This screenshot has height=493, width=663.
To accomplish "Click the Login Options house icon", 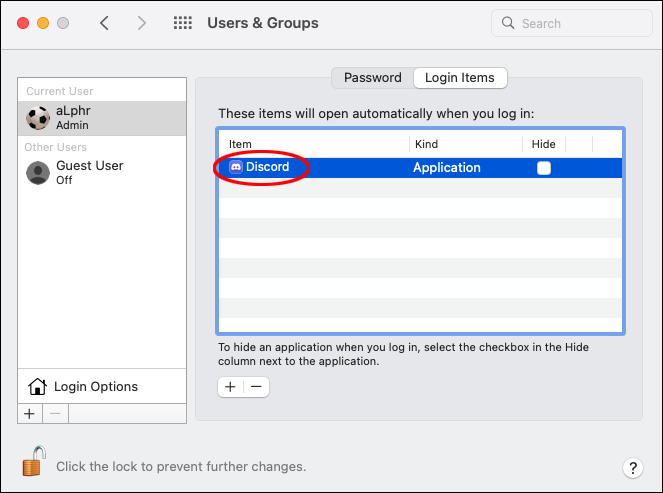I will pos(37,386).
